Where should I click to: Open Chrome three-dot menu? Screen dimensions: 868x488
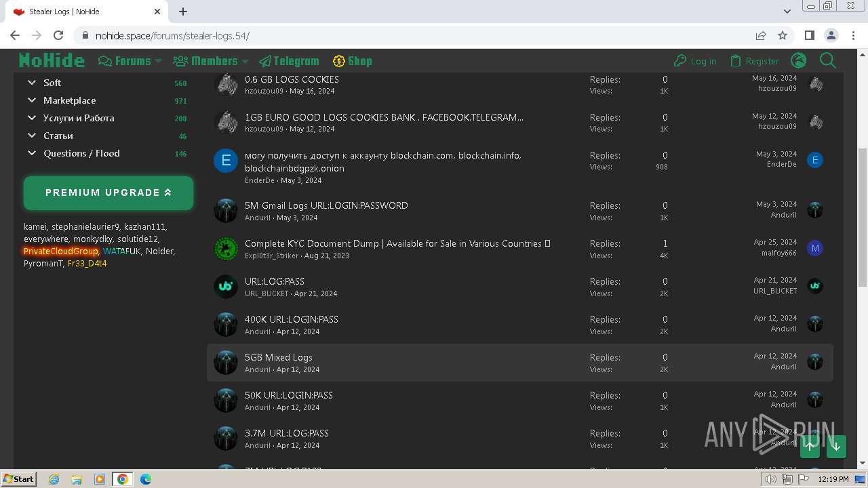[x=853, y=35]
